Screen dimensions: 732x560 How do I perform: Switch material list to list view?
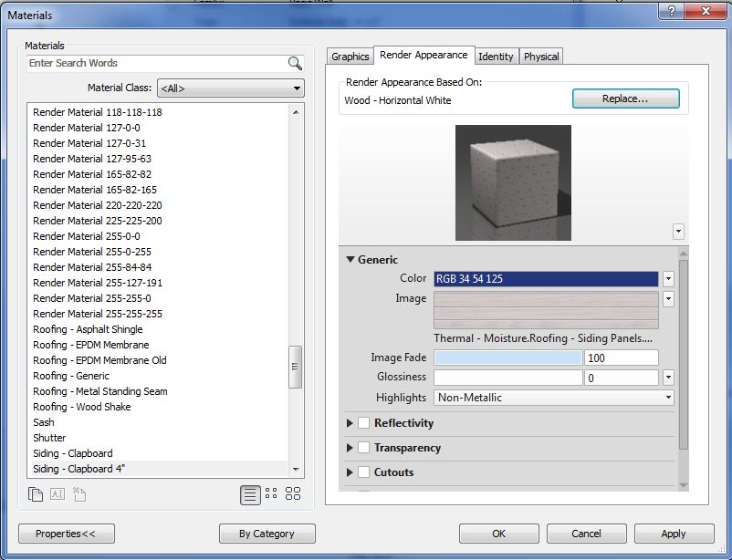[x=250, y=494]
